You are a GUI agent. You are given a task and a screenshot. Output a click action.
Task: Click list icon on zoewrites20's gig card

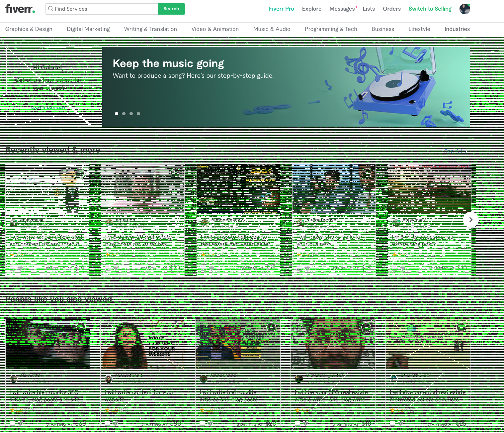click(x=107, y=424)
